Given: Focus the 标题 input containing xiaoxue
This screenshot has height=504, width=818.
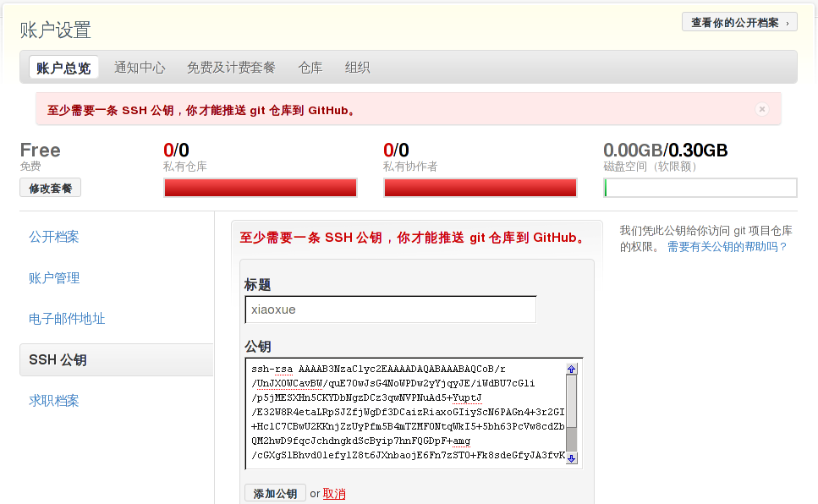Looking at the screenshot, I should tap(390, 310).
